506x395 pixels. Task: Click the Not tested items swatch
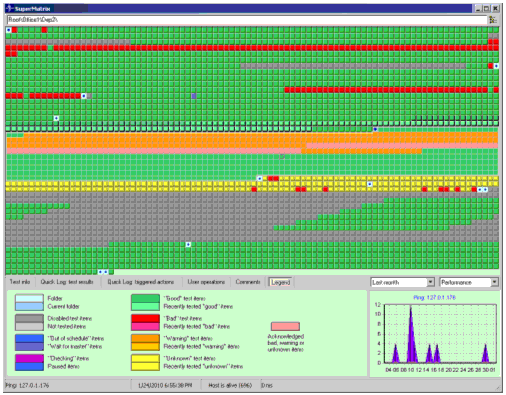29,326
